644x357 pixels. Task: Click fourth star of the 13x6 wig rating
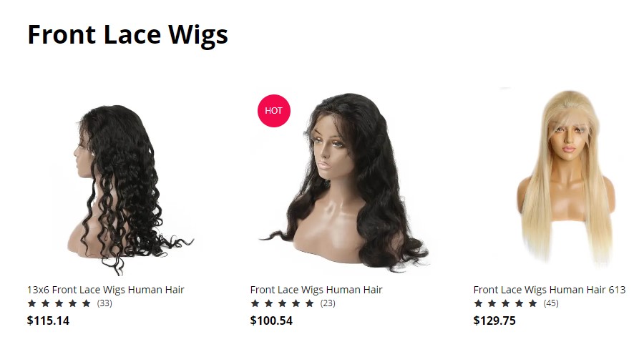pyautogui.click(x=73, y=303)
